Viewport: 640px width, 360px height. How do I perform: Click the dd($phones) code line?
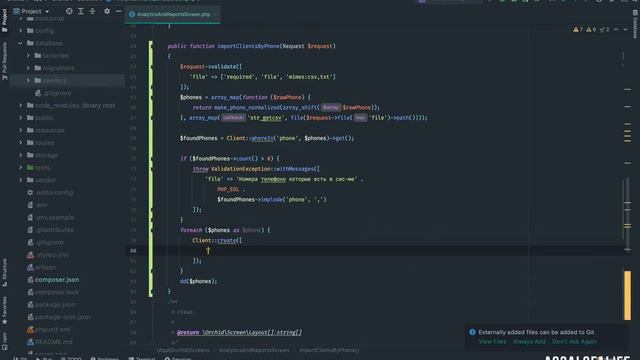point(198,281)
